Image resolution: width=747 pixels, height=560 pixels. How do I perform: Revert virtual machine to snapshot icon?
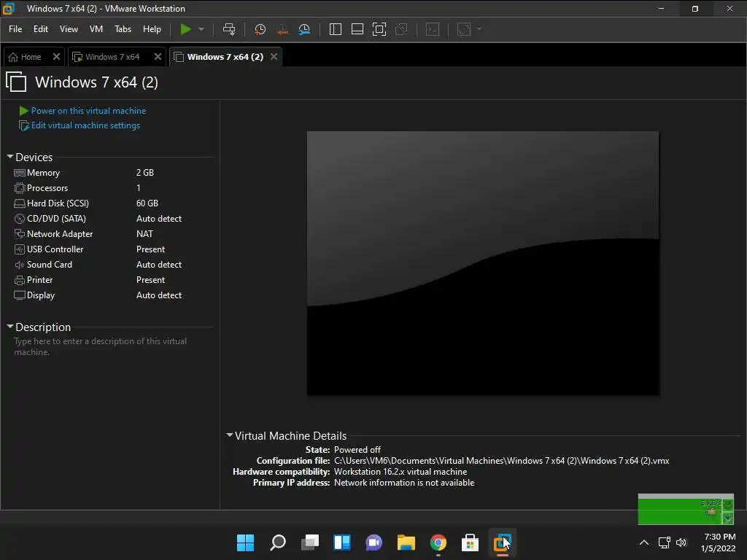(282, 29)
